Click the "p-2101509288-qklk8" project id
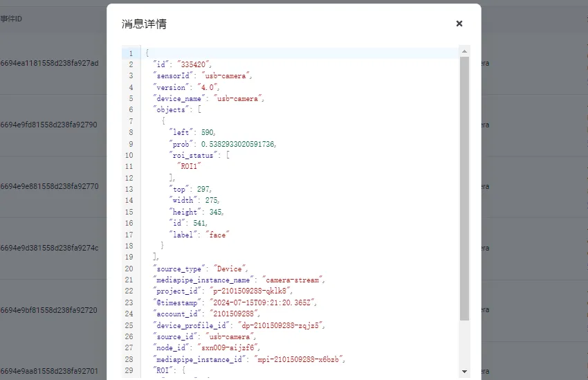This screenshot has height=380, width=588. (x=250, y=291)
